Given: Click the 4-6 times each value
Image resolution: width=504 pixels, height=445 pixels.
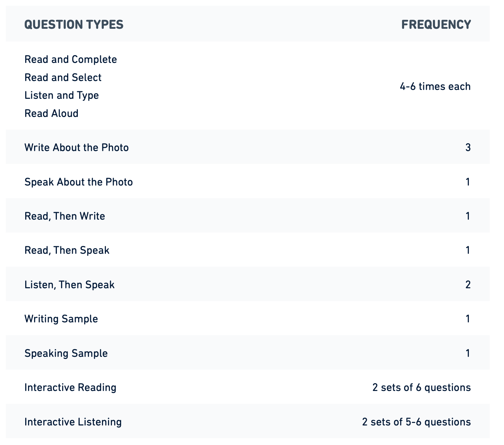Looking at the screenshot, I should point(435,86).
